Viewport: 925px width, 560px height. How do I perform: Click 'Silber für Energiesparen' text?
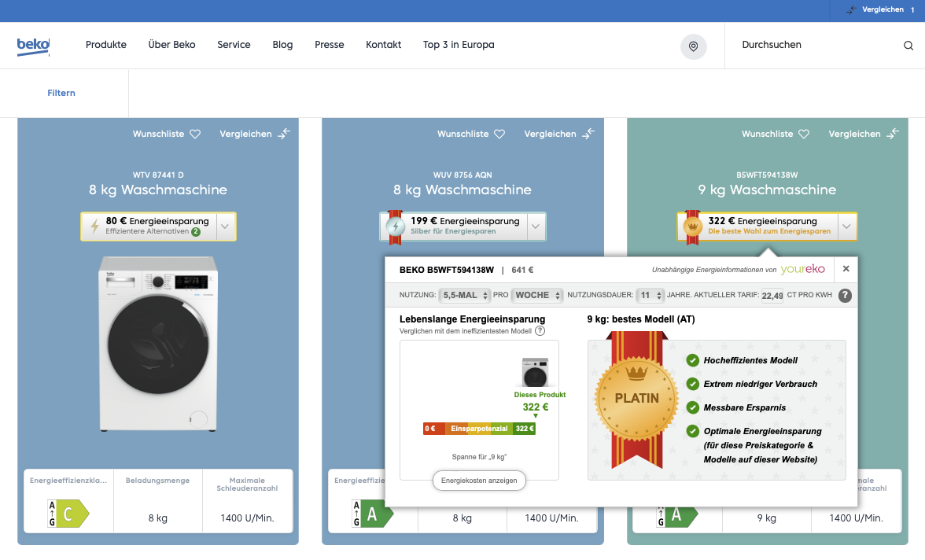453,231
